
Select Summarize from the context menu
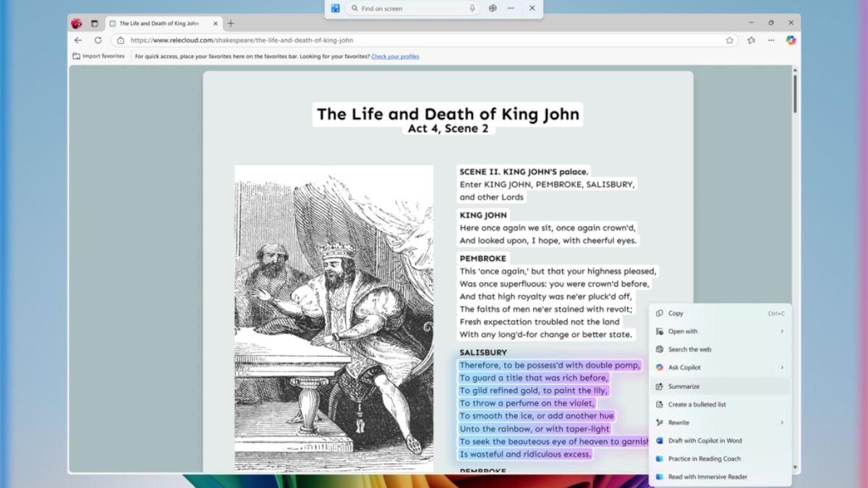point(684,386)
